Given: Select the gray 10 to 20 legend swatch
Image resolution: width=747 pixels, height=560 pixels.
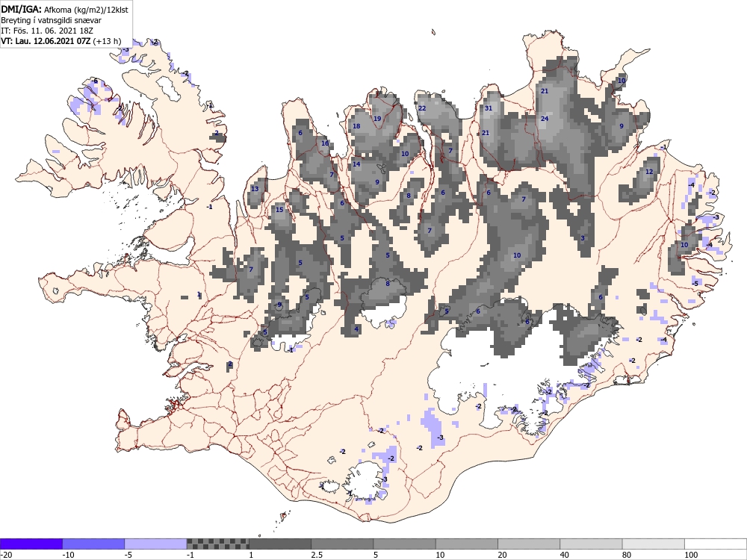Looking at the screenshot, I should [467, 544].
